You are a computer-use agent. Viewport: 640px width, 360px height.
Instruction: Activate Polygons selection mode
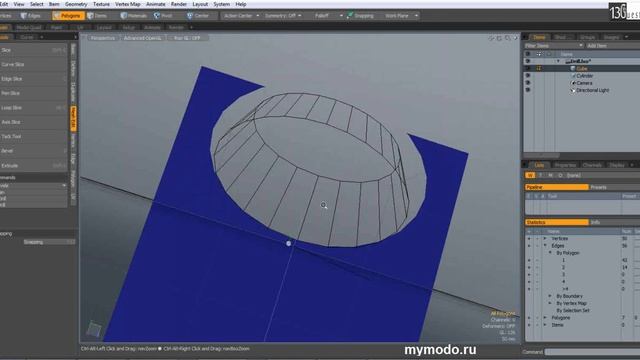(68, 16)
